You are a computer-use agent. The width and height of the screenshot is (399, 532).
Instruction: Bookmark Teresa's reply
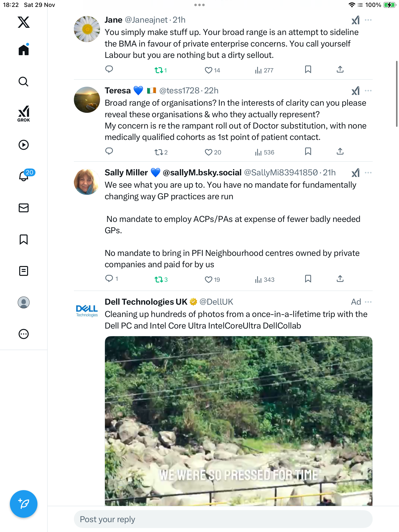click(x=308, y=151)
